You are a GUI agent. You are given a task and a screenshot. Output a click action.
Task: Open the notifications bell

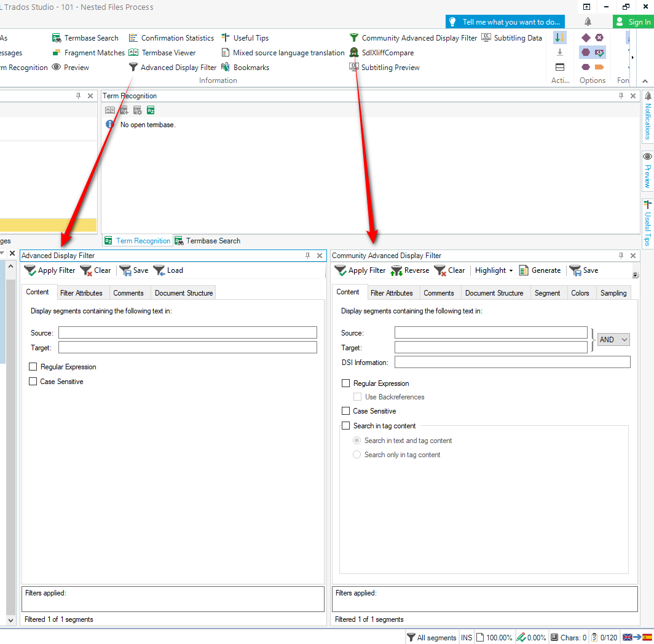point(588,21)
